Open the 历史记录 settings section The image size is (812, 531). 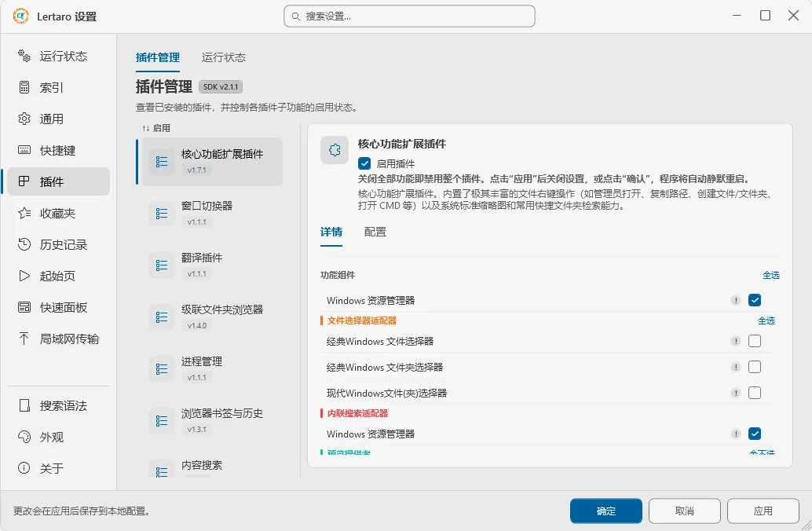coord(59,244)
